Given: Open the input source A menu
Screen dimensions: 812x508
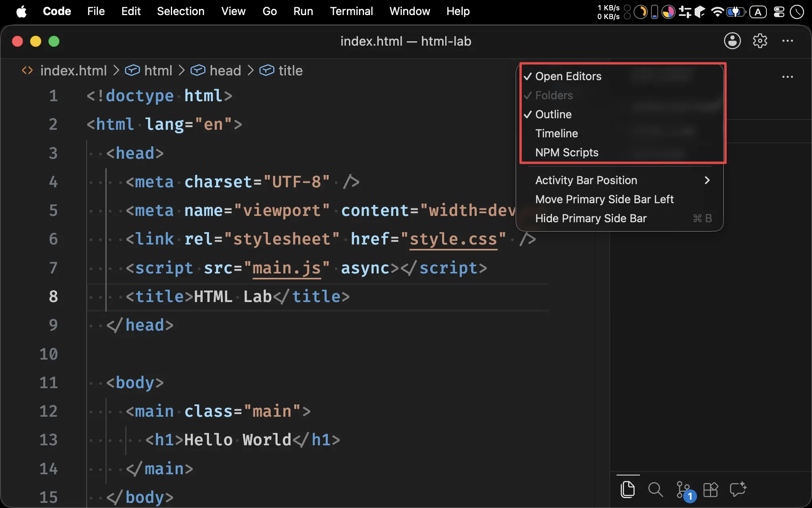Looking at the screenshot, I should 758,12.
